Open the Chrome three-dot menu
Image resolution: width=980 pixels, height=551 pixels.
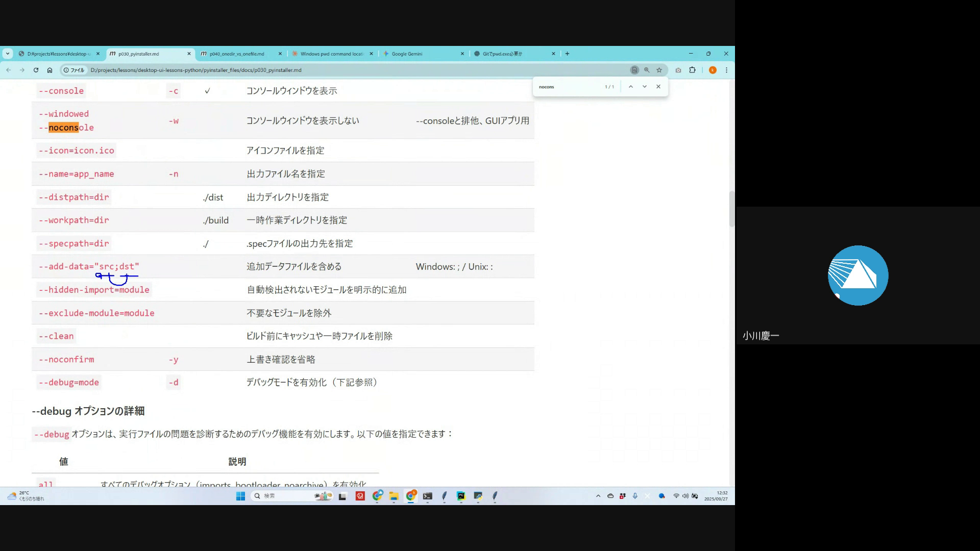pyautogui.click(x=726, y=70)
